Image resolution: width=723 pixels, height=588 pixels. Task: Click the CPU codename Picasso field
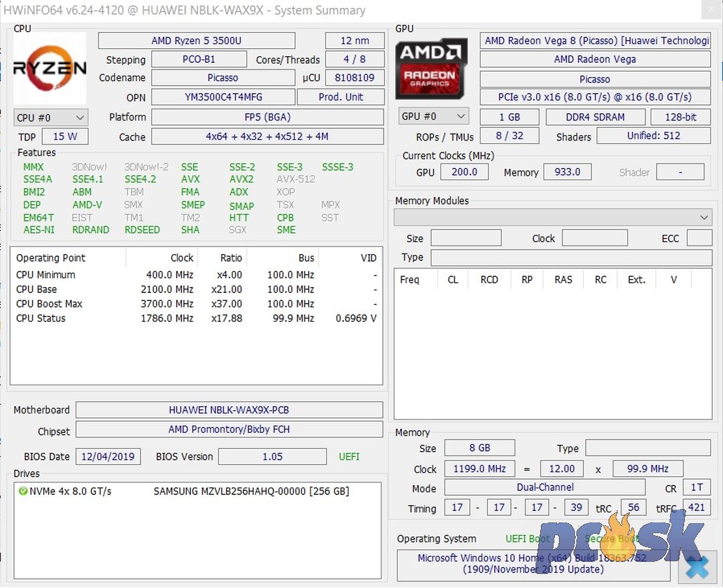[223, 78]
